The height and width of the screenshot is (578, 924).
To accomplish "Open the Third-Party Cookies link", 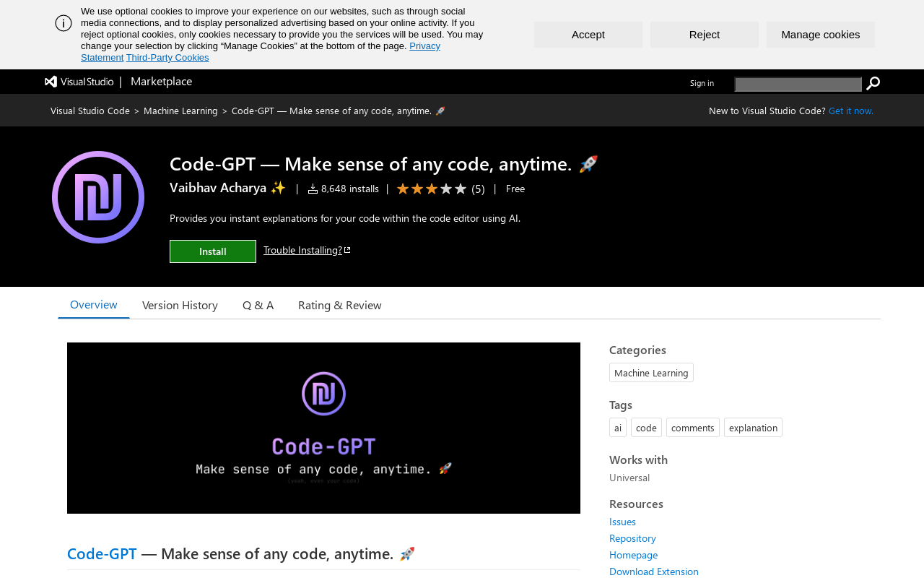I will [x=167, y=58].
